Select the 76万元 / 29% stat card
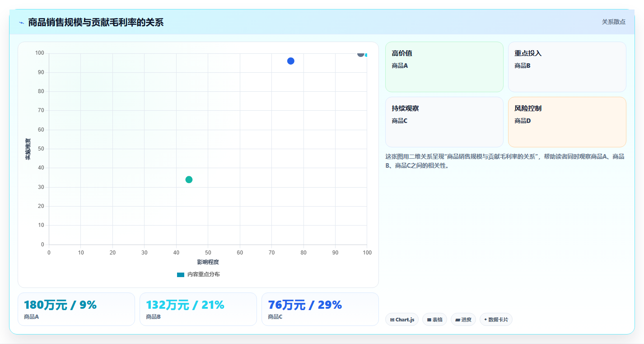Image resolution: width=644 pixels, height=344 pixels. [320, 309]
